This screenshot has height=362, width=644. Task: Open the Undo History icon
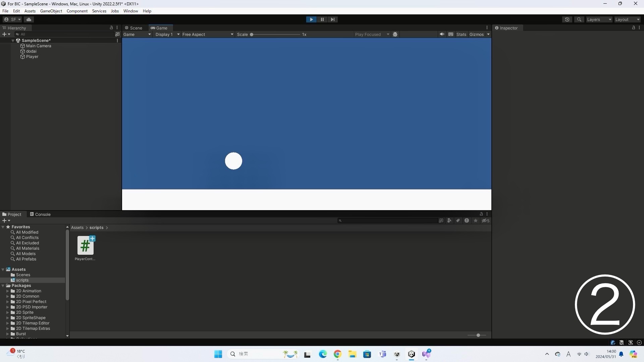pyautogui.click(x=567, y=19)
